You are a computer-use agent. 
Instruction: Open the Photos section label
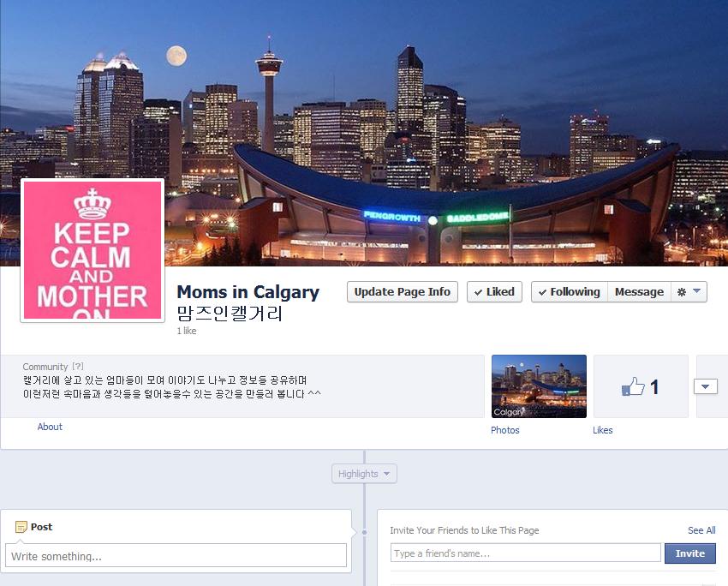(x=505, y=430)
